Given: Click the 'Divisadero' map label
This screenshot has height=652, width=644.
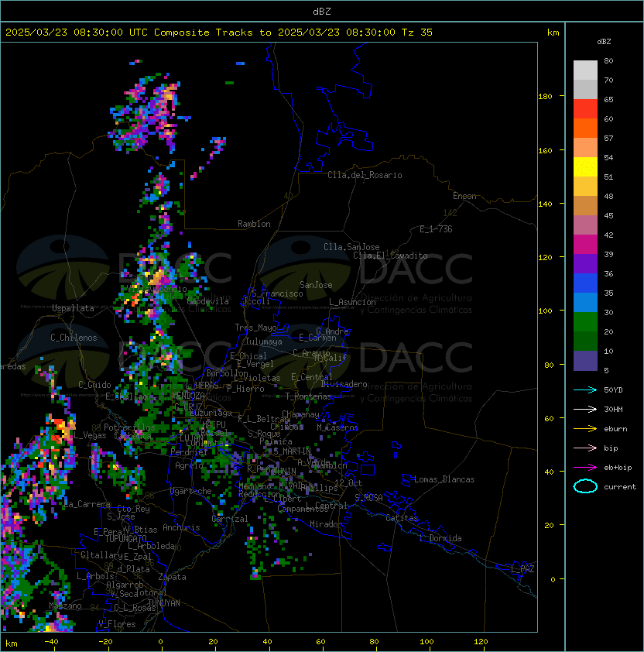Looking at the screenshot, I should 344,384.
